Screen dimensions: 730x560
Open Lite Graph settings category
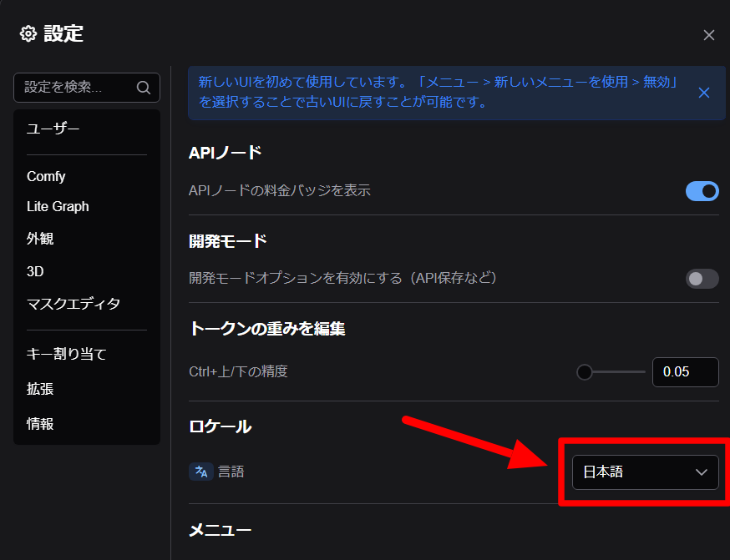(x=58, y=206)
